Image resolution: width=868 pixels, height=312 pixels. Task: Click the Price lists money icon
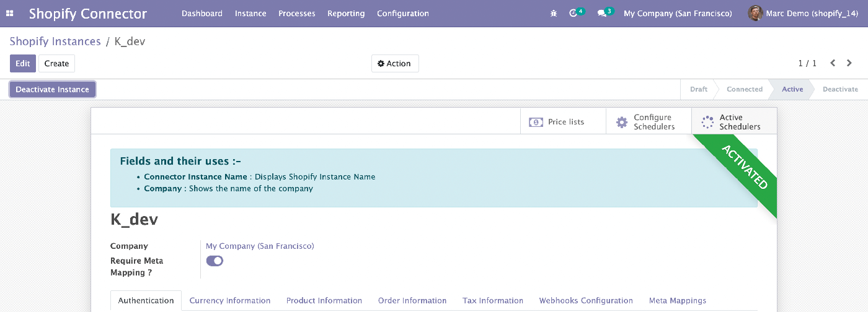tap(536, 122)
